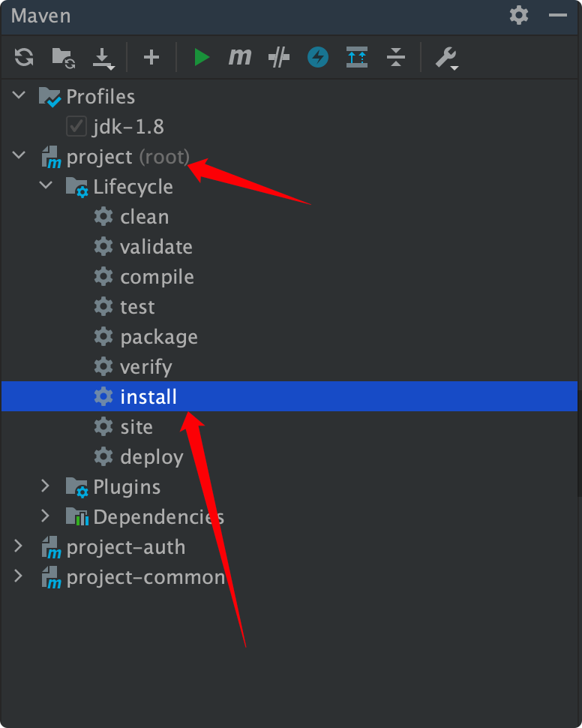The width and height of the screenshot is (582, 728).
Task: Toggle the jdk-1.8 profile checkbox
Action: point(76,126)
